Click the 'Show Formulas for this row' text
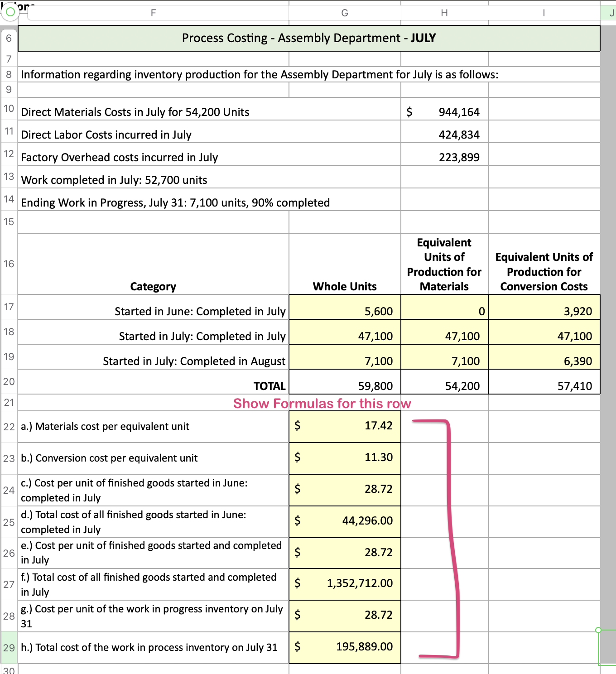Image resolution: width=616 pixels, height=674 pixels. (322, 404)
